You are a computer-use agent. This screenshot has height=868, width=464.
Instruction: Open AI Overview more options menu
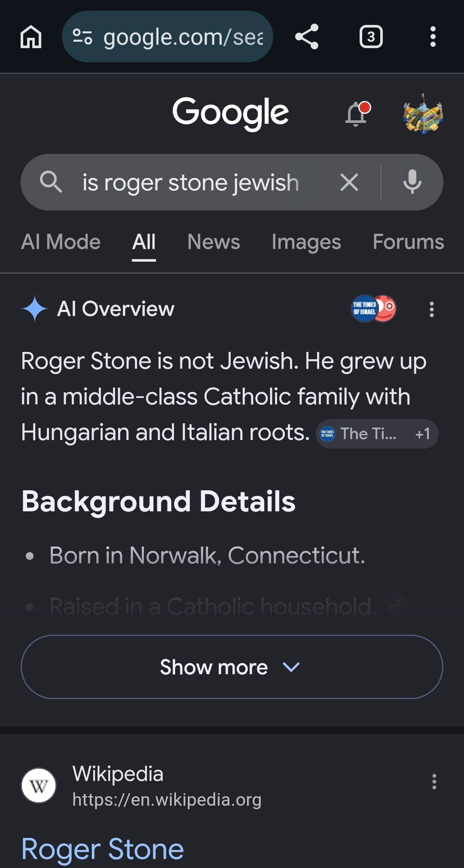pos(432,309)
